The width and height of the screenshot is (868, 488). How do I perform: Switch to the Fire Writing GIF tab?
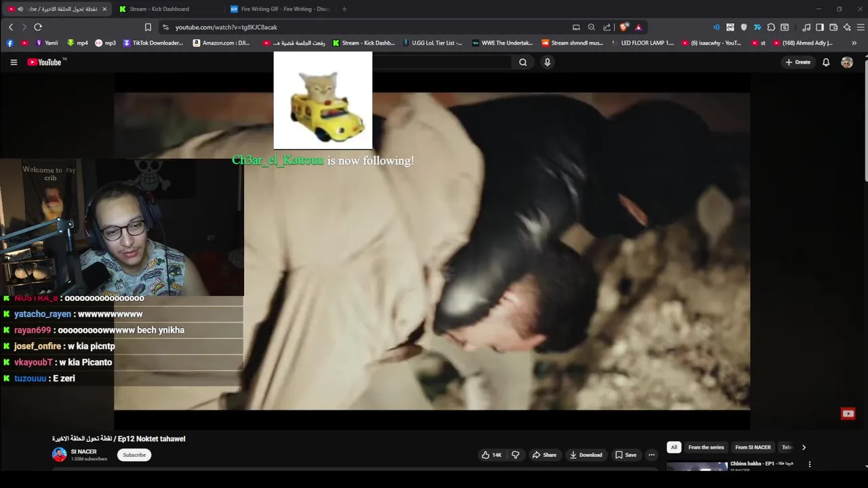pos(280,9)
